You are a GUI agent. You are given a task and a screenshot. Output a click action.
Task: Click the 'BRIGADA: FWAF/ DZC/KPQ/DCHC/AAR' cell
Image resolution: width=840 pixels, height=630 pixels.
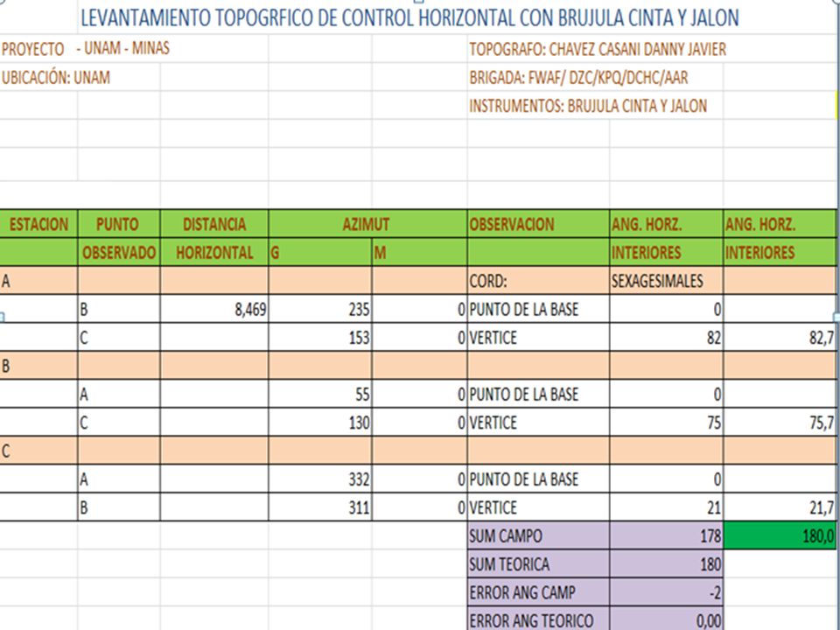pos(578,78)
